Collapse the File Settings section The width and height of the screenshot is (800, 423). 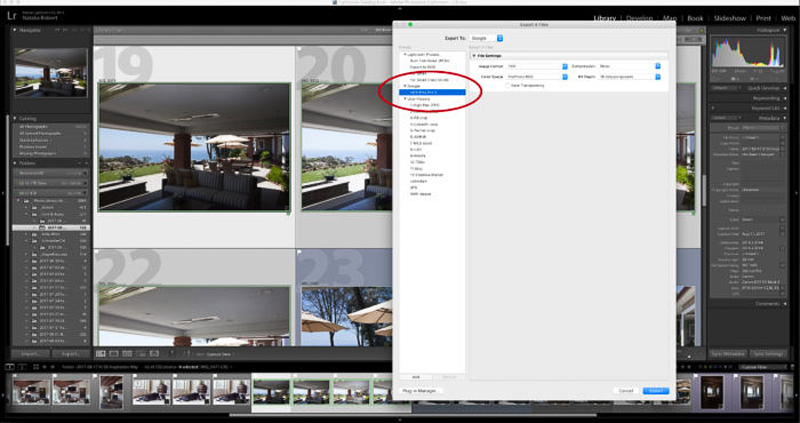point(474,55)
